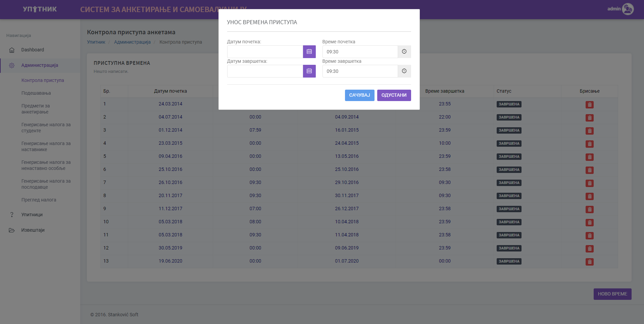Click clock icon next to Време завршетка
Screen dimensions: 644x324
[404, 71]
